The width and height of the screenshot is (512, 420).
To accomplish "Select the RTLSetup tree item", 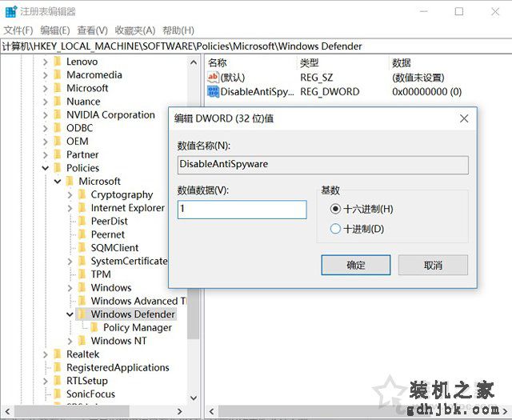I will click(87, 381).
